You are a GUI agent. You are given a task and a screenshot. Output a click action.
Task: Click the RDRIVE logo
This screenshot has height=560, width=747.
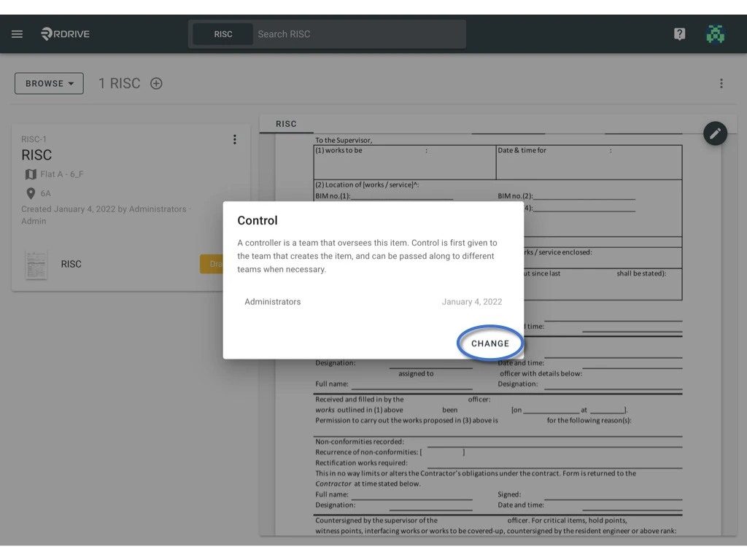click(x=65, y=34)
